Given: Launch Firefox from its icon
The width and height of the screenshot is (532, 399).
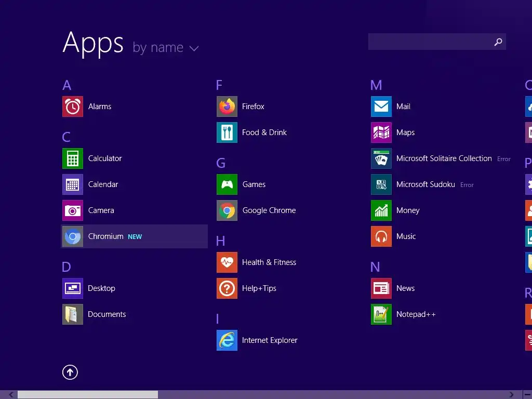Looking at the screenshot, I should [227, 107].
